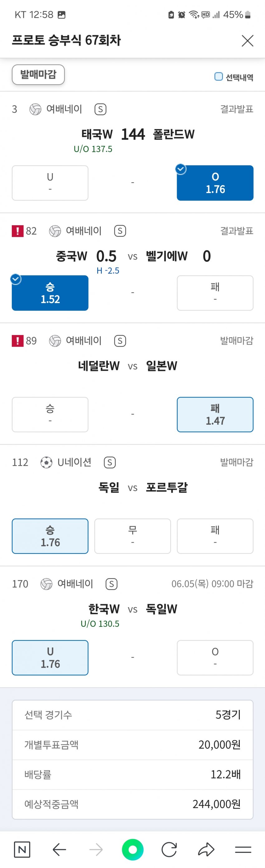Select the 패 1.47 option for 일본W
The height and width of the screenshot is (868, 265).
coord(215,414)
